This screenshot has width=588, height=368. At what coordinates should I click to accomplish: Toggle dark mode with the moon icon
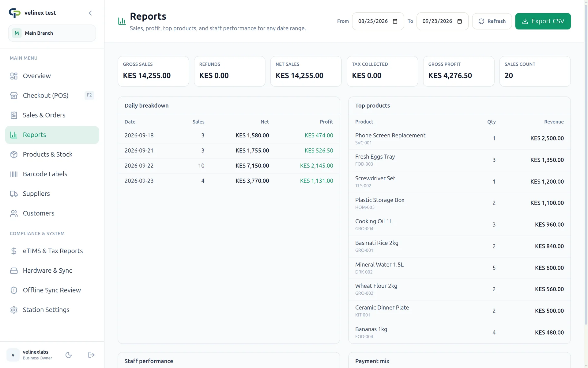pos(69,355)
